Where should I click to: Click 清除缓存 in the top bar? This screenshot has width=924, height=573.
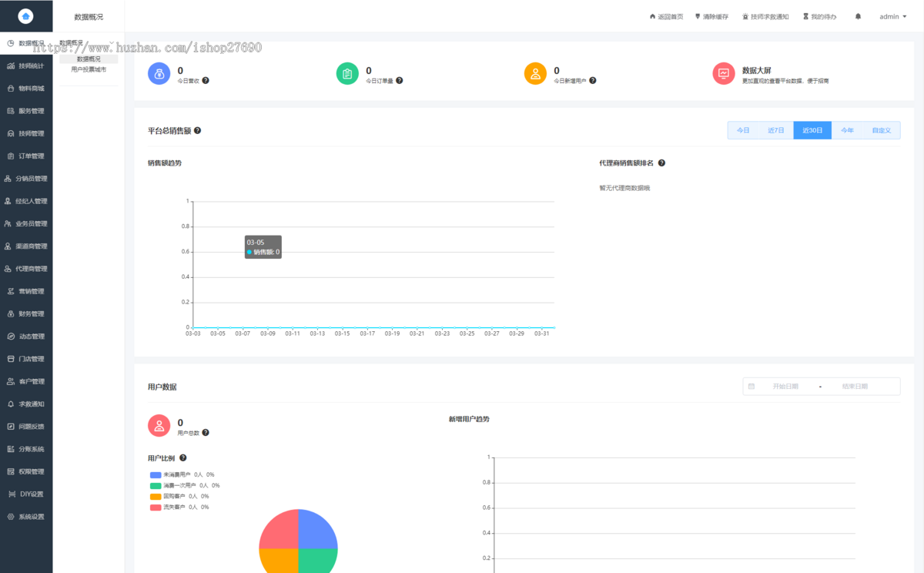(711, 16)
